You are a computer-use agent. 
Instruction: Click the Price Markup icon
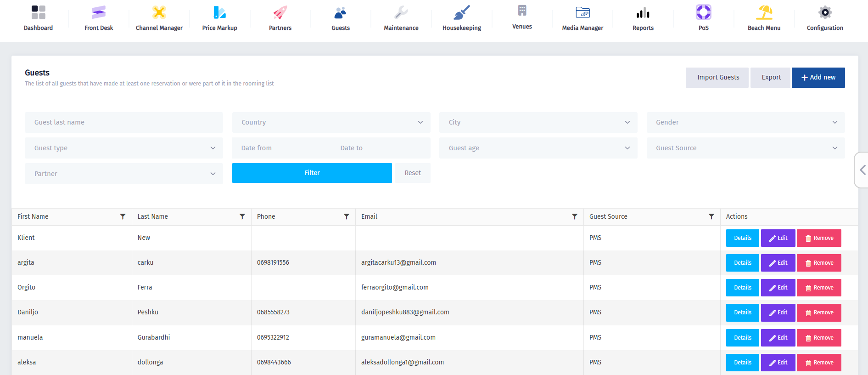coord(219,12)
